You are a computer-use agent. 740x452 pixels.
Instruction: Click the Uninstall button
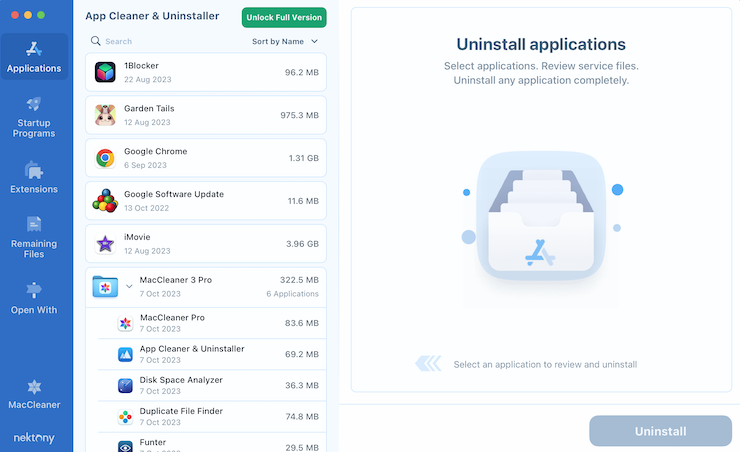[x=660, y=431]
